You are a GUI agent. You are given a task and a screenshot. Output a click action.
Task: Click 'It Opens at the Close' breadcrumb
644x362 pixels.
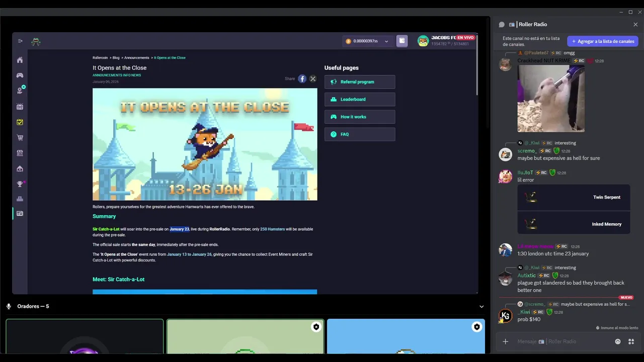[x=170, y=58]
